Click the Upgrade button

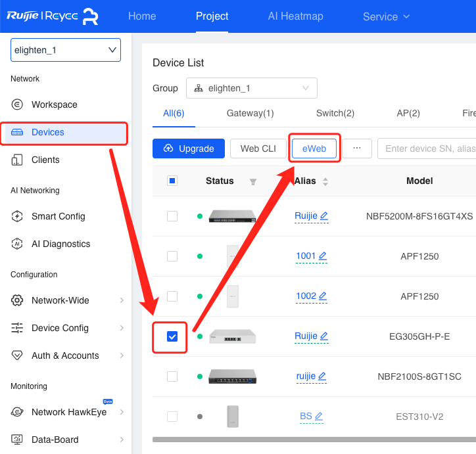189,148
